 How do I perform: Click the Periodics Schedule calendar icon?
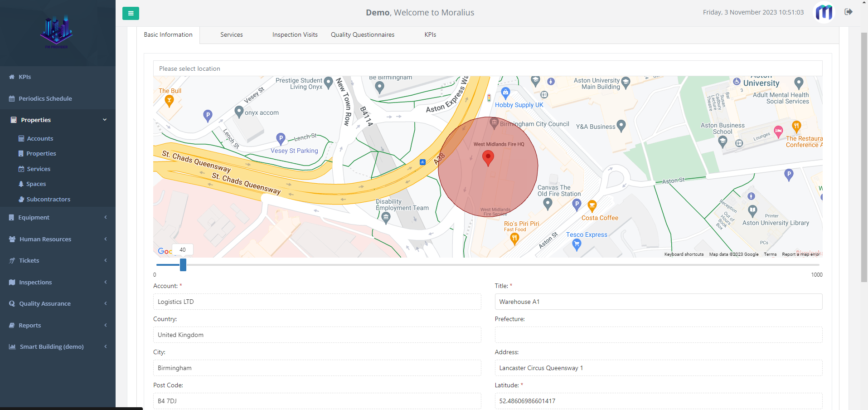tap(12, 98)
